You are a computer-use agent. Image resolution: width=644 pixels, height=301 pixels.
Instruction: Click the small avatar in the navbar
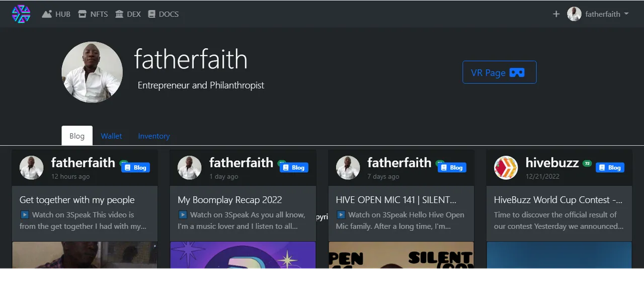coord(574,14)
